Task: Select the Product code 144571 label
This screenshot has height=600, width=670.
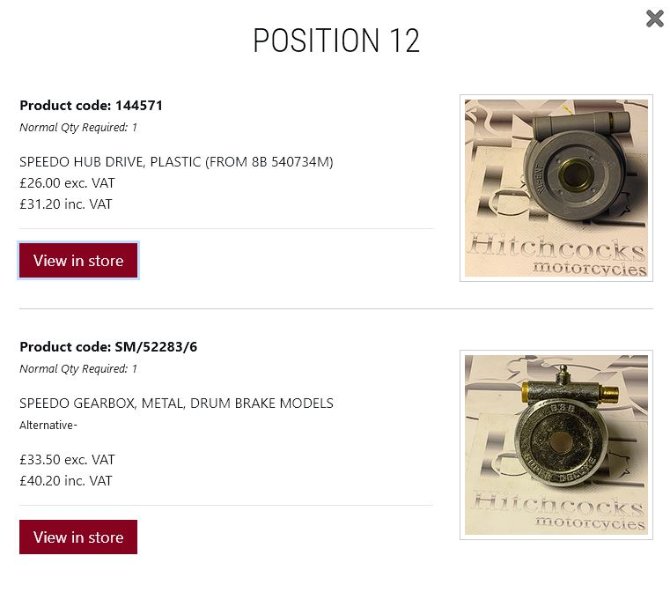Action: point(91,105)
